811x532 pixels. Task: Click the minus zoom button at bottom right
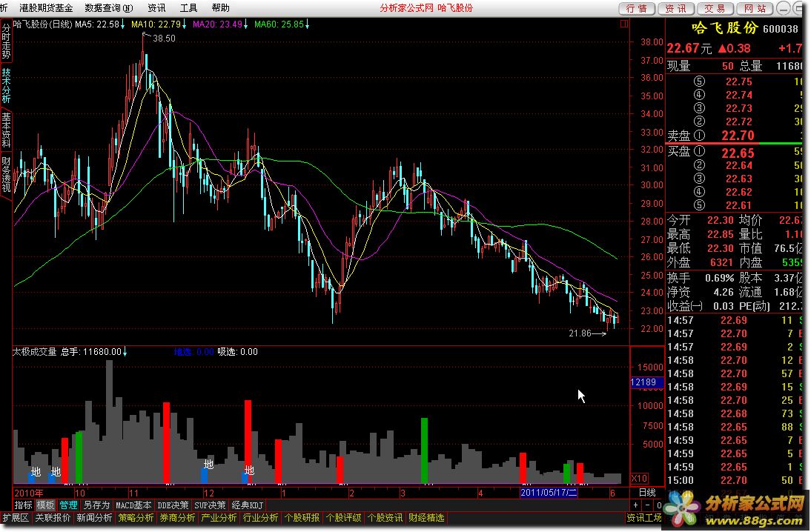pyautogui.click(x=647, y=505)
